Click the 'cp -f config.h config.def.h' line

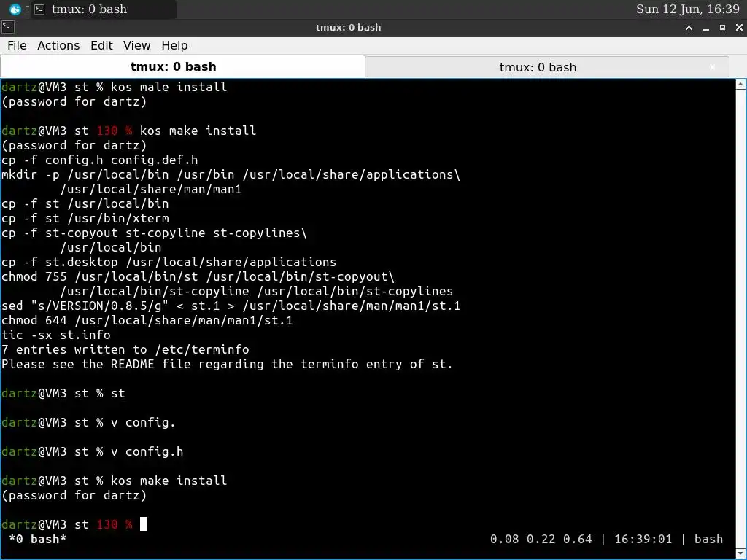(99, 160)
